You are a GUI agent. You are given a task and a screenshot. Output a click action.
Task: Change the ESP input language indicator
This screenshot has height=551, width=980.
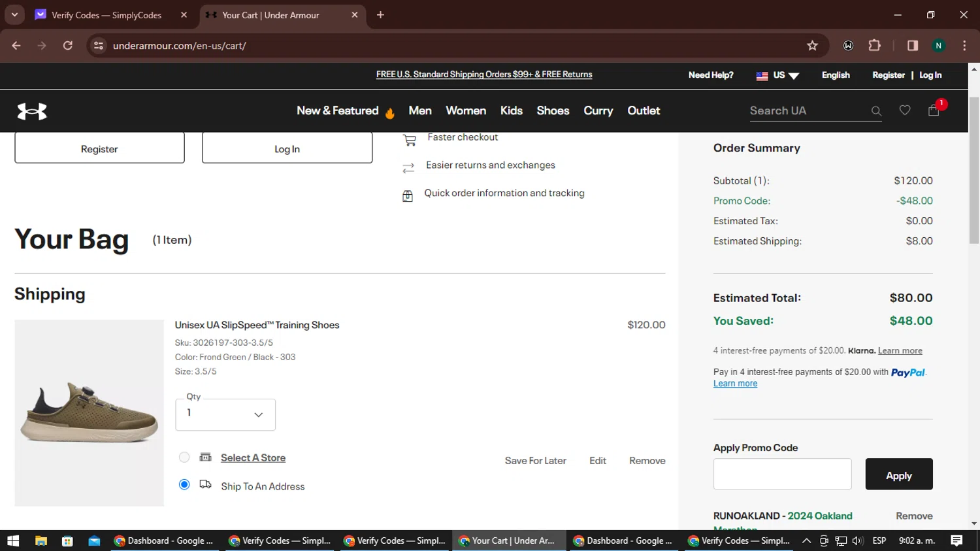[879, 541]
